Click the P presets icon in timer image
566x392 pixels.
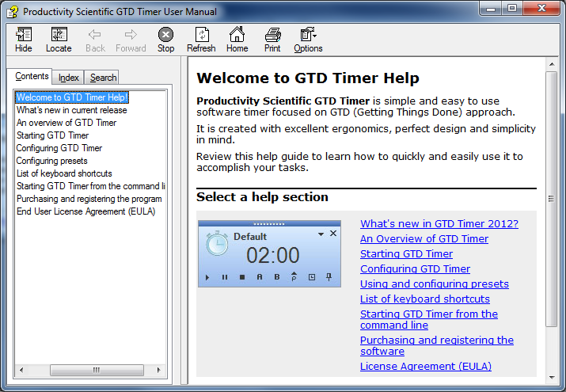coord(294,276)
